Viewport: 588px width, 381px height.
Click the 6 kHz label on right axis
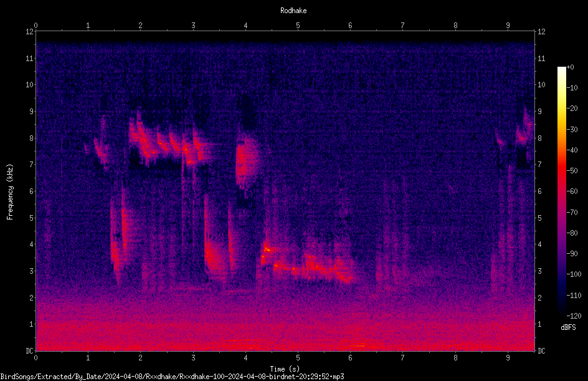point(540,191)
